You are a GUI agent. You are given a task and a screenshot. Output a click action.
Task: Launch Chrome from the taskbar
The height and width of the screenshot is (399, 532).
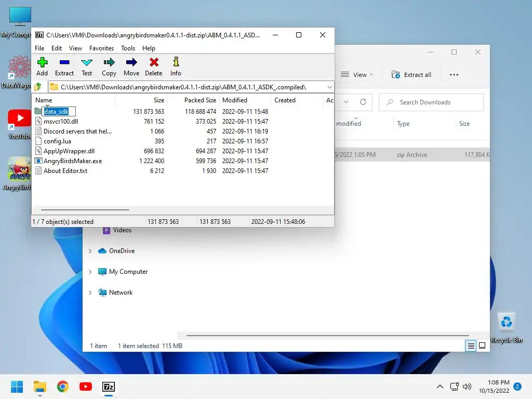point(63,387)
